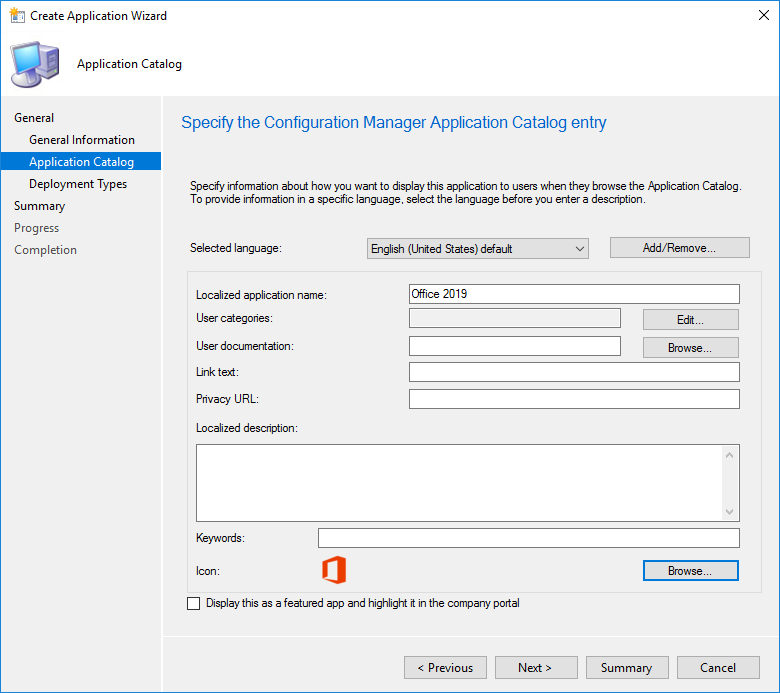This screenshot has height=693, width=780.
Task: Click the Office icon preview image
Action: point(334,570)
